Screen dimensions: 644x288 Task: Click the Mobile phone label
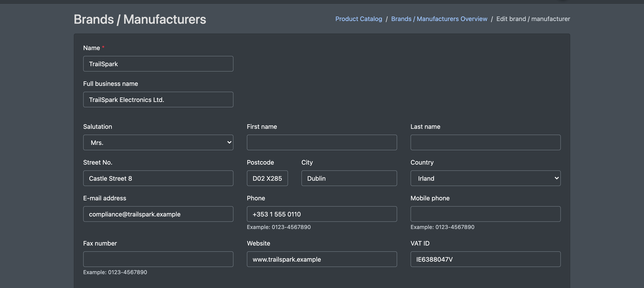[x=430, y=198]
